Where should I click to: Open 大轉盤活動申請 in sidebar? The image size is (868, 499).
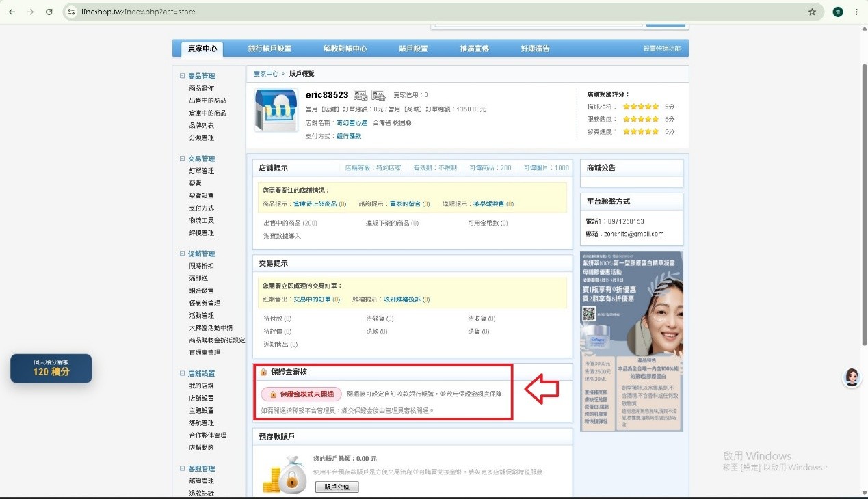click(211, 327)
